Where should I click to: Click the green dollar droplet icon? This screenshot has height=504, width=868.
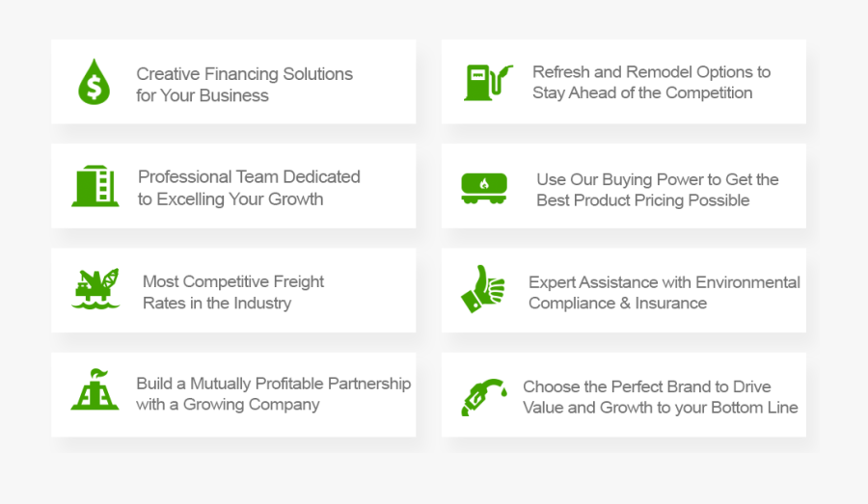click(95, 82)
